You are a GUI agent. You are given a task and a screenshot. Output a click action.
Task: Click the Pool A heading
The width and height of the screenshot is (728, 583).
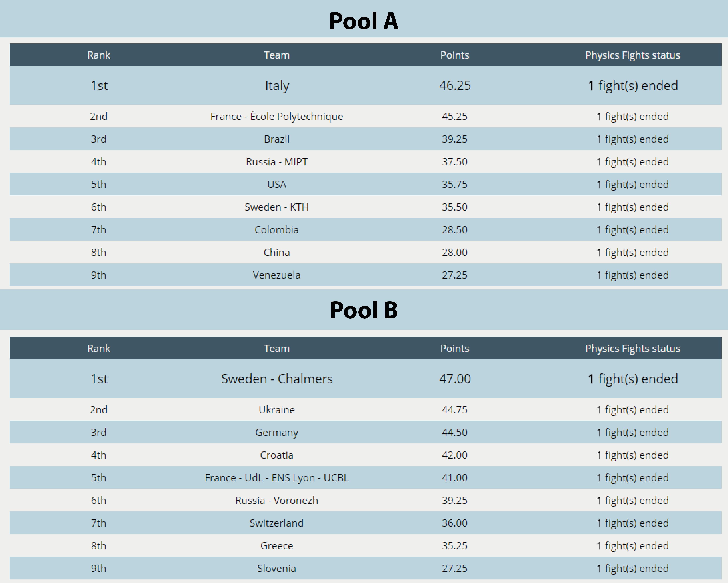pos(364,21)
